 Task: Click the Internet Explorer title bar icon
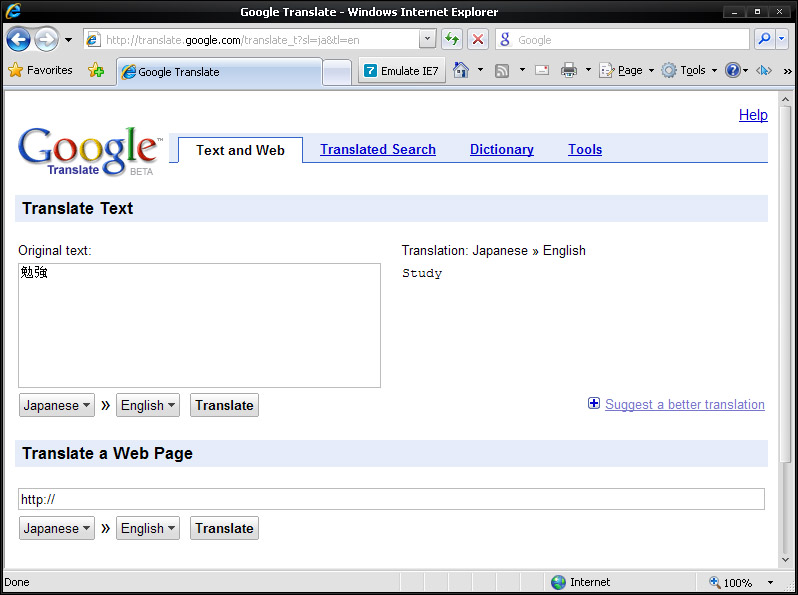[13, 11]
